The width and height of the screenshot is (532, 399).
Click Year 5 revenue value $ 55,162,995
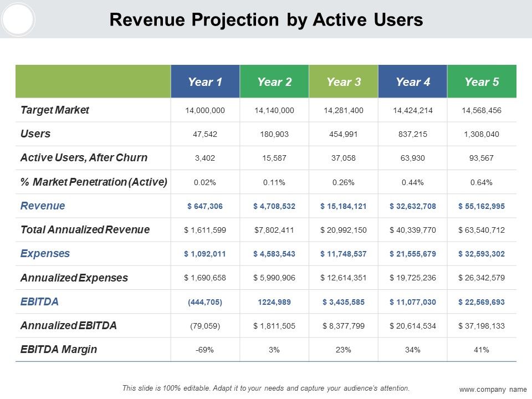tap(482, 206)
